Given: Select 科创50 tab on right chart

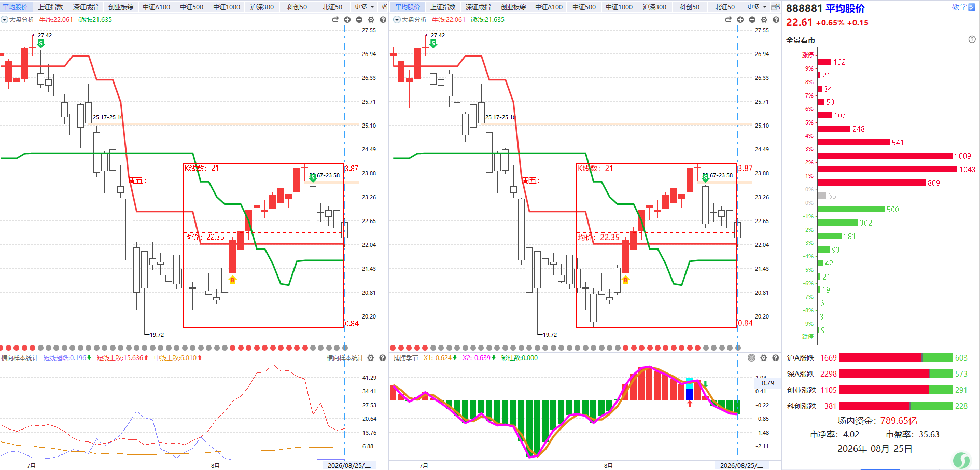Looking at the screenshot, I should (x=689, y=7).
